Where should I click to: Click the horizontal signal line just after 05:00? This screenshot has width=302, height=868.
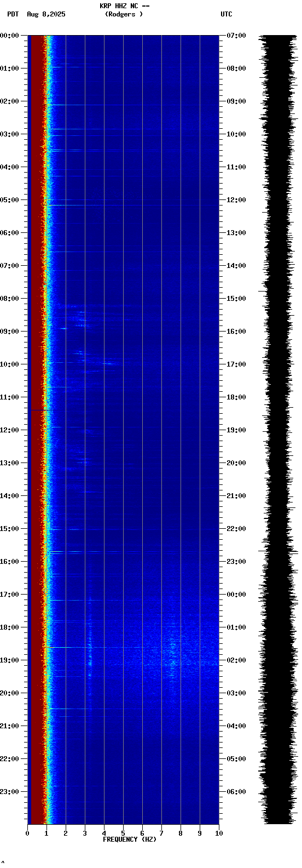pos(133,205)
